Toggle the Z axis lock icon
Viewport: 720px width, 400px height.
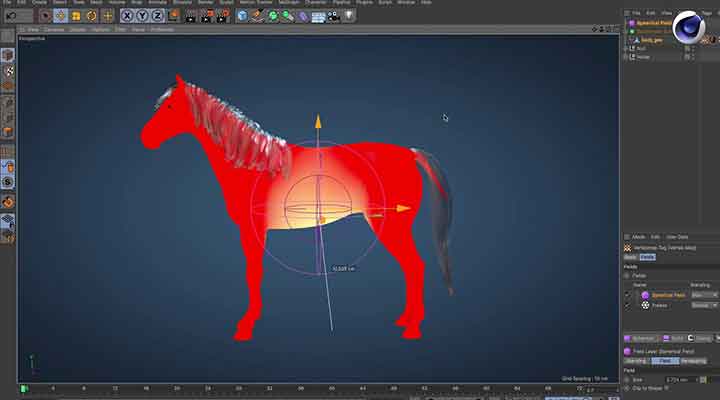point(159,16)
